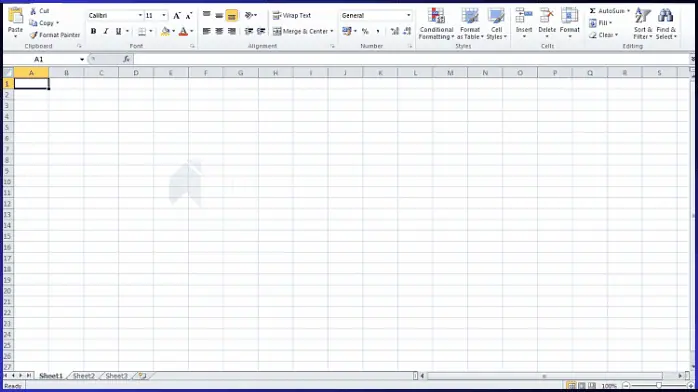Open the Alignment dialog launcher
The height and width of the screenshot is (392, 698).
332,46
